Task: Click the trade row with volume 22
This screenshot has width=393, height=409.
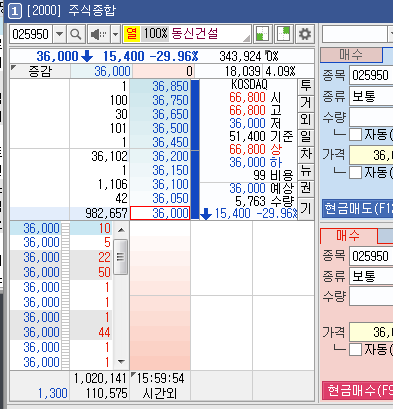Action: pyautogui.click(x=62, y=257)
